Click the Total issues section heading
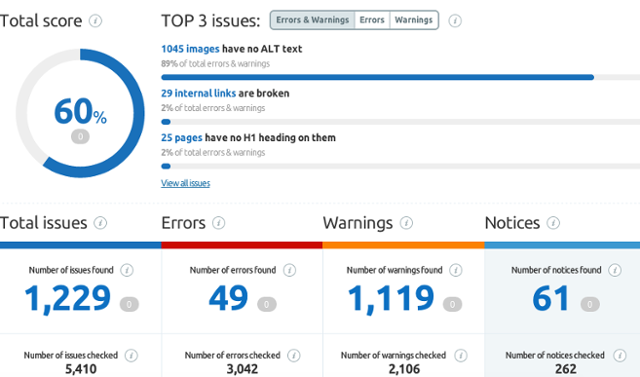The width and height of the screenshot is (640, 377). (x=44, y=223)
